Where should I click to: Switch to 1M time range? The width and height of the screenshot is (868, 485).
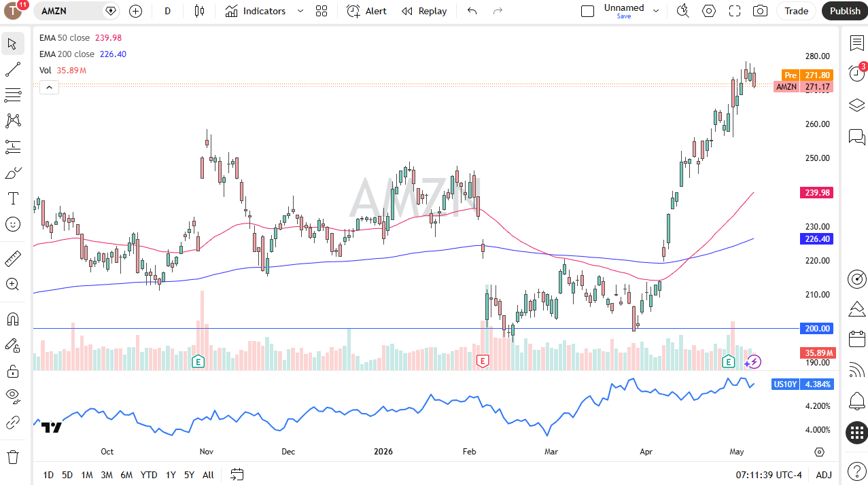point(87,475)
